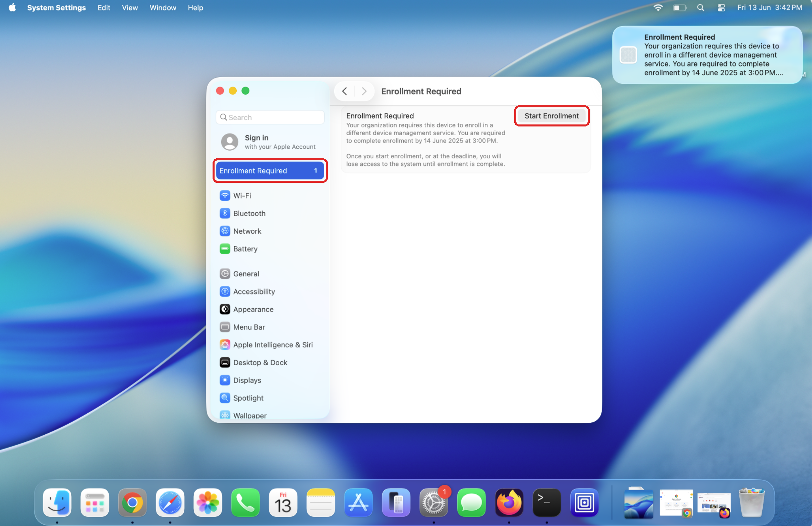812x526 pixels.
Task: Open Menu Bar settings
Action: pyautogui.click(x=270, y=327)
